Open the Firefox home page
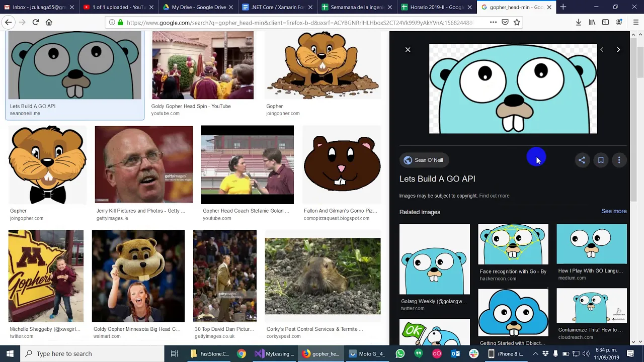Image resolution: width=644 pixels, height=362 pixels. [x=49, y=22]
